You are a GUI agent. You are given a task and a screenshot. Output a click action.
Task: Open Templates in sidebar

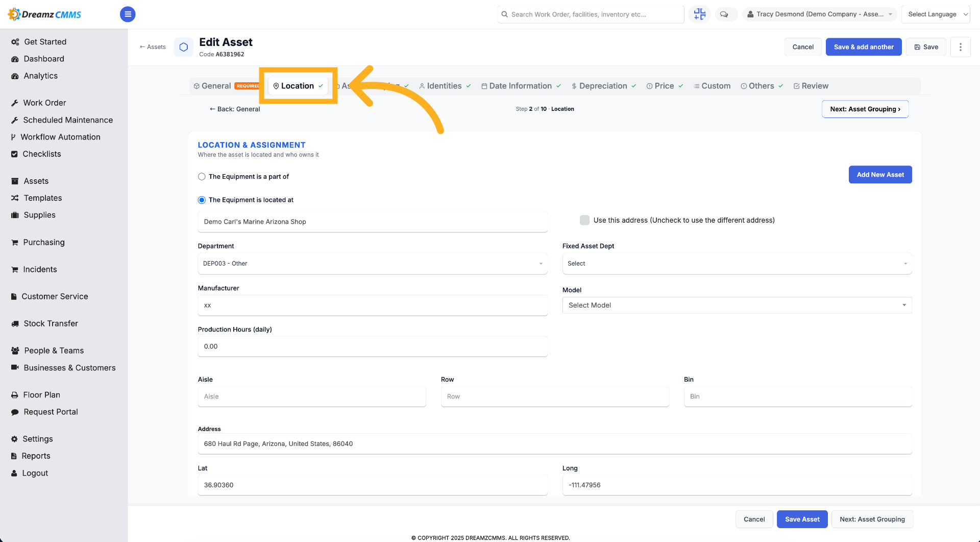(36, 198)
